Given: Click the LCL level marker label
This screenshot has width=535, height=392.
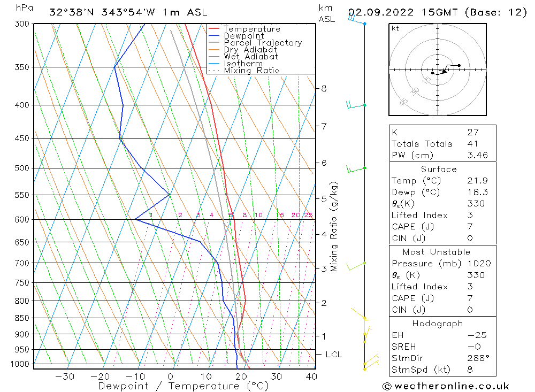Looking at the screenshot, I should (x=334, y=355).
